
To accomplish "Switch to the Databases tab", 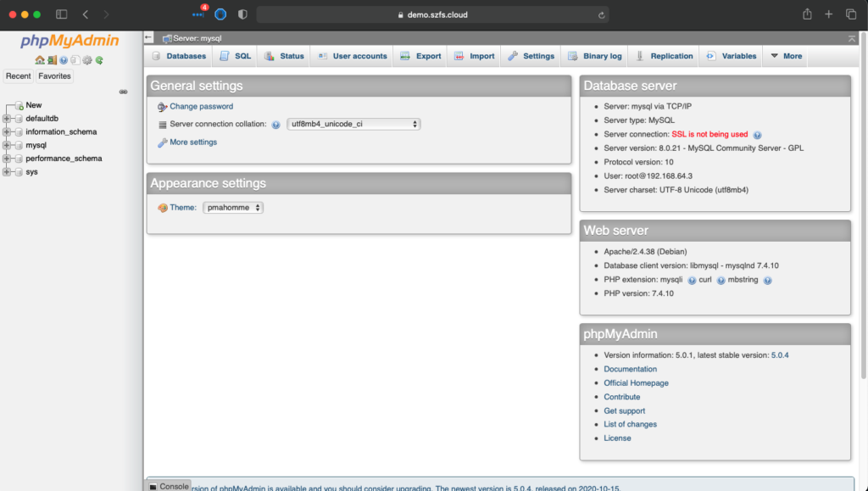I will pos(179,56).
